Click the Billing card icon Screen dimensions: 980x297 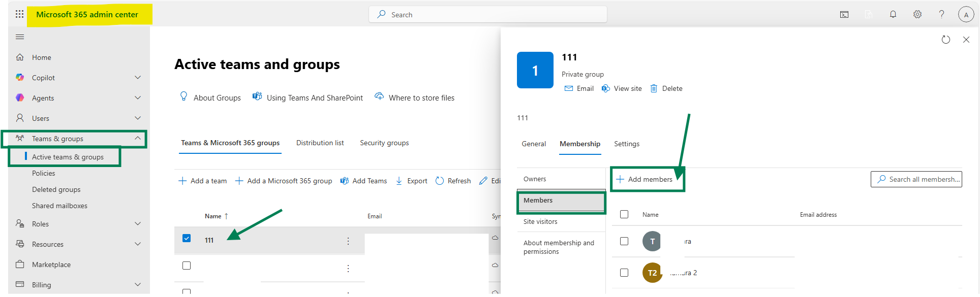coord(20,284)
